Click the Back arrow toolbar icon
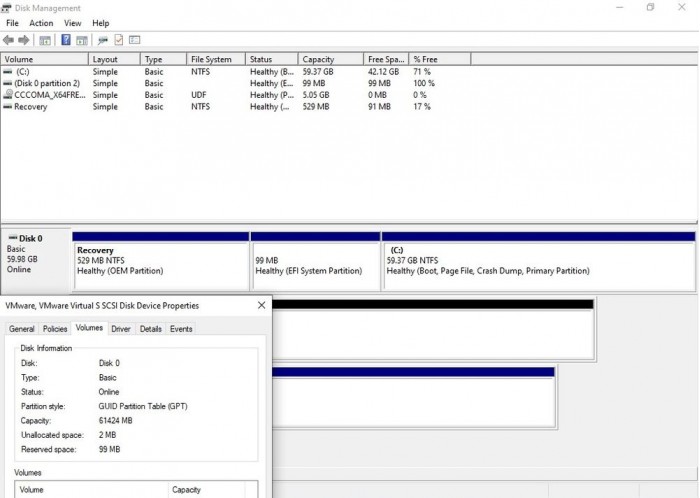 click(x=8, y=40)
